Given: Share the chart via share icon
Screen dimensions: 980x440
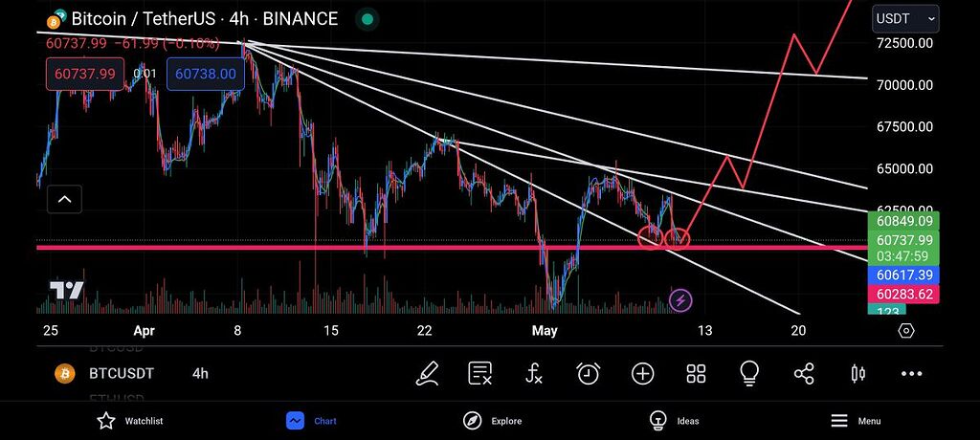Looking at the screenshot, I should [804, 374].
